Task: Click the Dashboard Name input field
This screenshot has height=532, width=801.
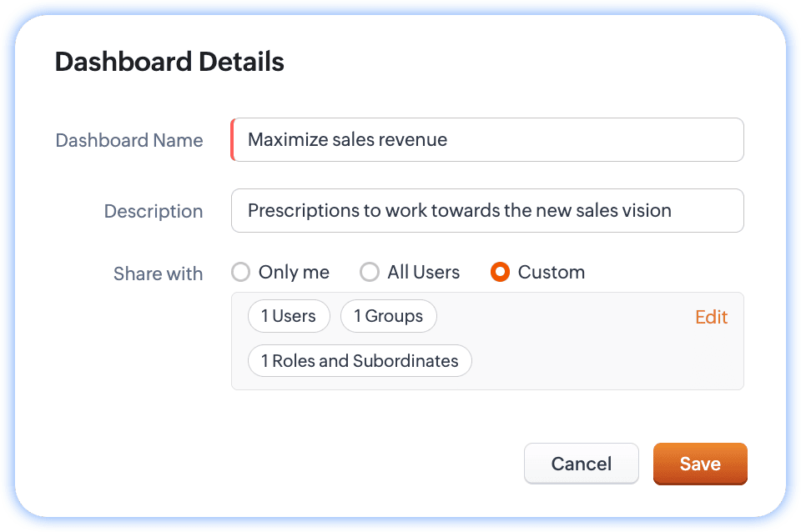Action: pos(487,139)
